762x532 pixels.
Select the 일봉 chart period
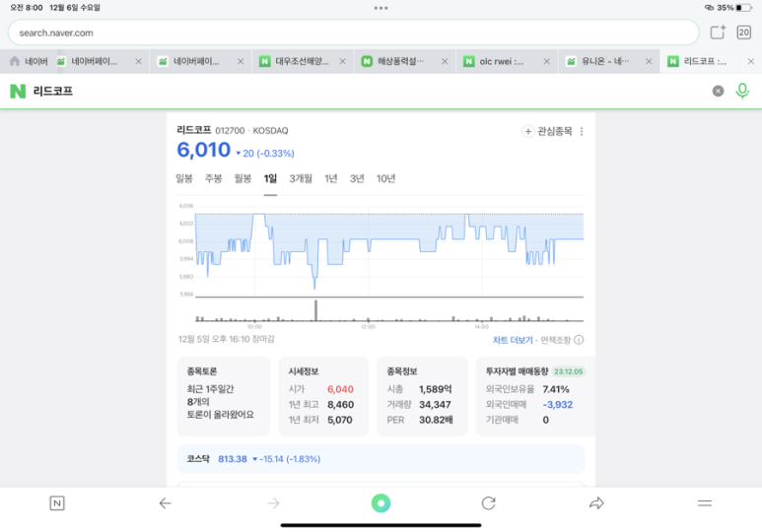click(184, 178)
